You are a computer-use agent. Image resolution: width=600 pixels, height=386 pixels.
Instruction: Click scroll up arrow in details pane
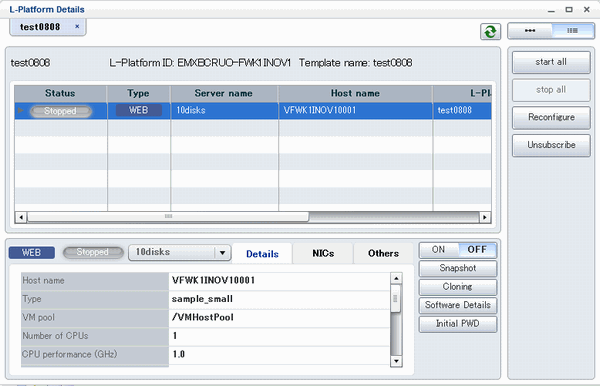coord(396,278)
